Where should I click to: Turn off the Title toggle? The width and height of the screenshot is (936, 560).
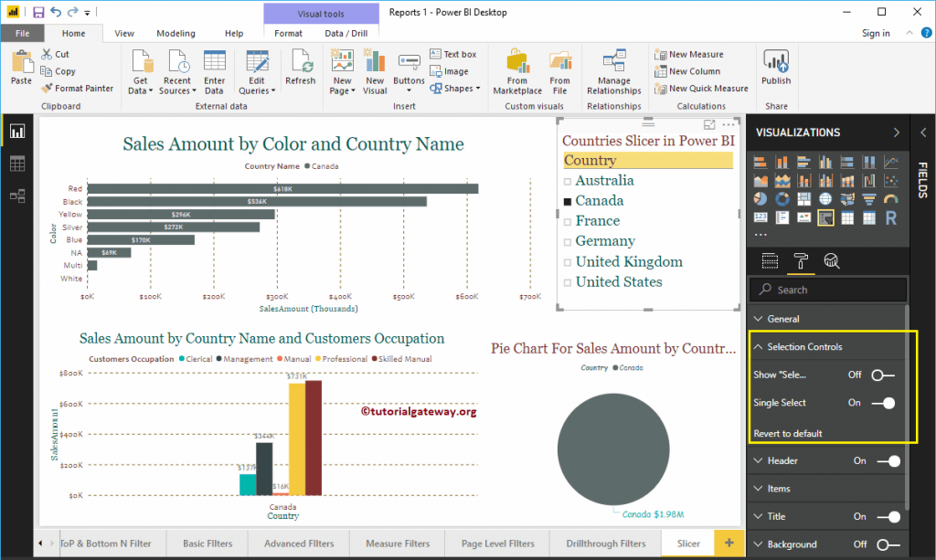(x=889, y=516)
